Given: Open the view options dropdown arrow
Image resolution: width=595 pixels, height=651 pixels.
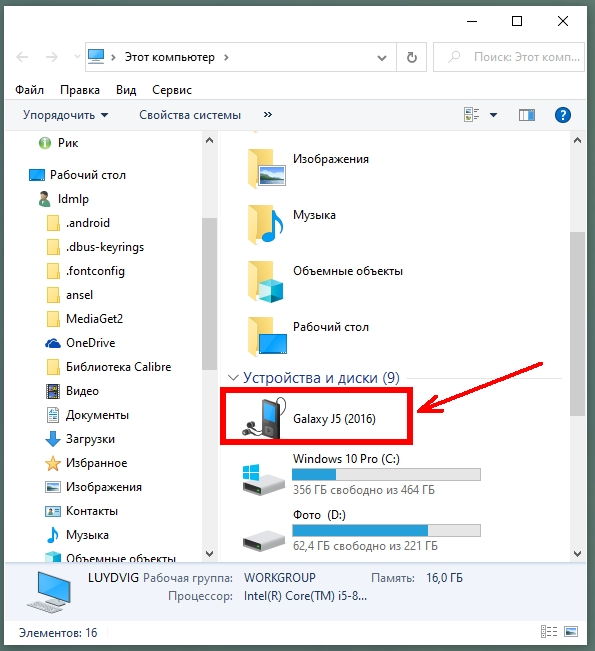Looking at the screenshot, I should [493, 115].
